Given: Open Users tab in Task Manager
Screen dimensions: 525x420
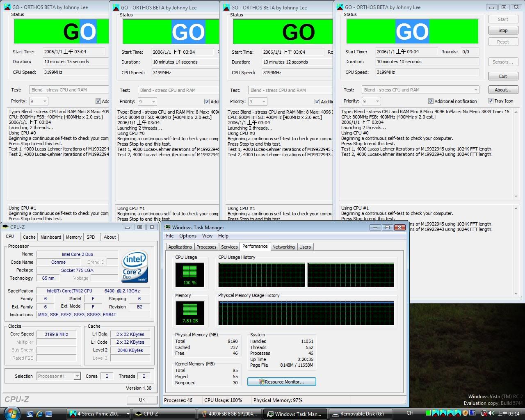Looking at the screenshot, I should click(x=305, y=247).
